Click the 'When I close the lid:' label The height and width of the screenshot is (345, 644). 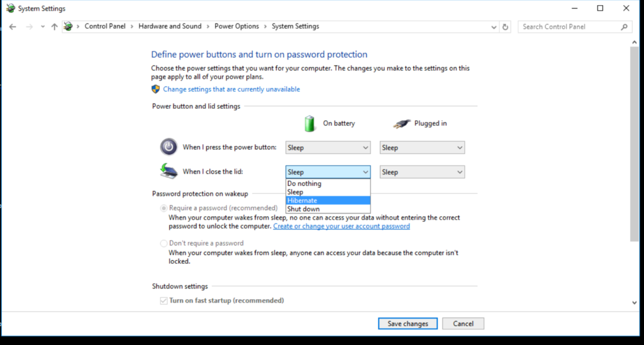click(213, 171)
